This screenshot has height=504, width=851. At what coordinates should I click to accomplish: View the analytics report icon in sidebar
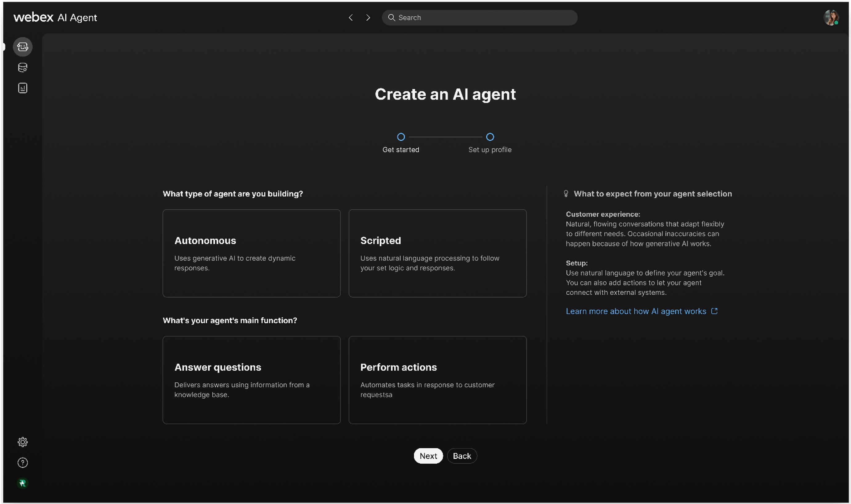point(22,88)
